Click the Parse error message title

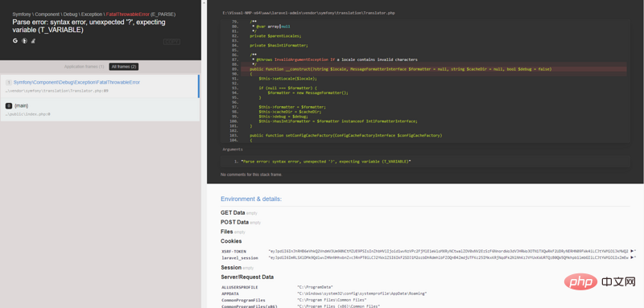[x=89, y=26]
